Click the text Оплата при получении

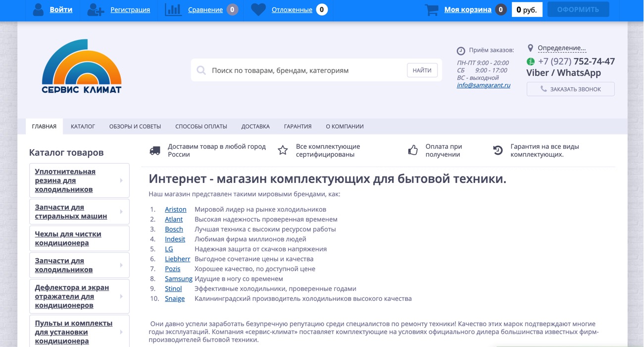coord(444,150)
